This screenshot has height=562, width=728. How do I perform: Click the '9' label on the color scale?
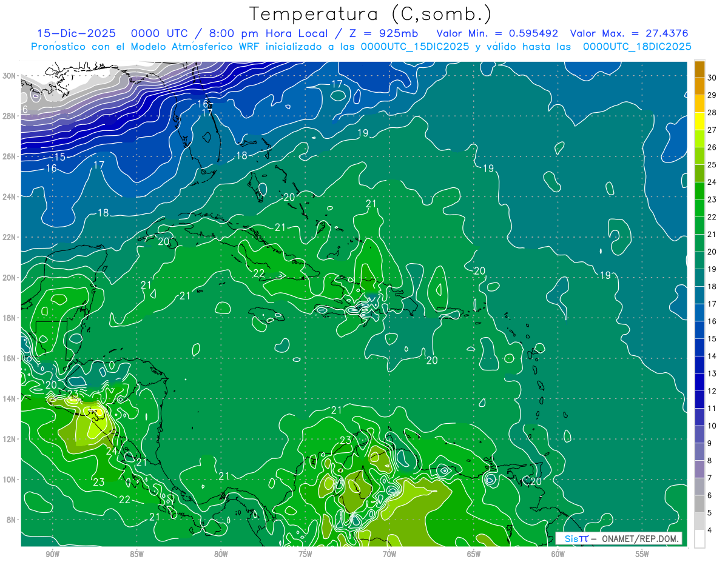710,443
